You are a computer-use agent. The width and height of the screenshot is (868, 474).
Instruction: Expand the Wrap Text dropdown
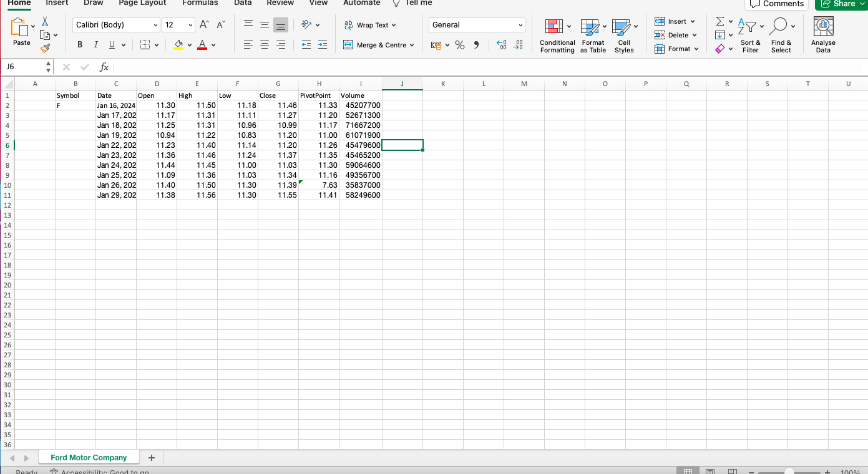[x=394, y=25]
